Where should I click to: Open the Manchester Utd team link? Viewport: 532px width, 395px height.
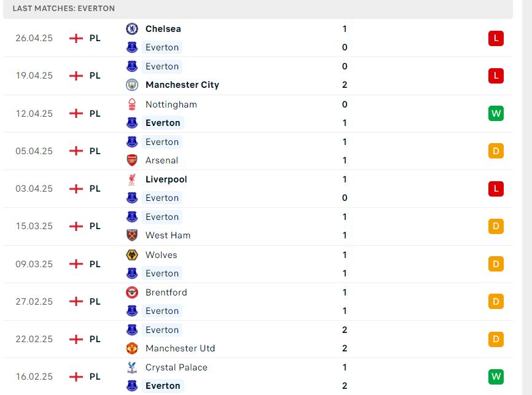pos(180,348)
